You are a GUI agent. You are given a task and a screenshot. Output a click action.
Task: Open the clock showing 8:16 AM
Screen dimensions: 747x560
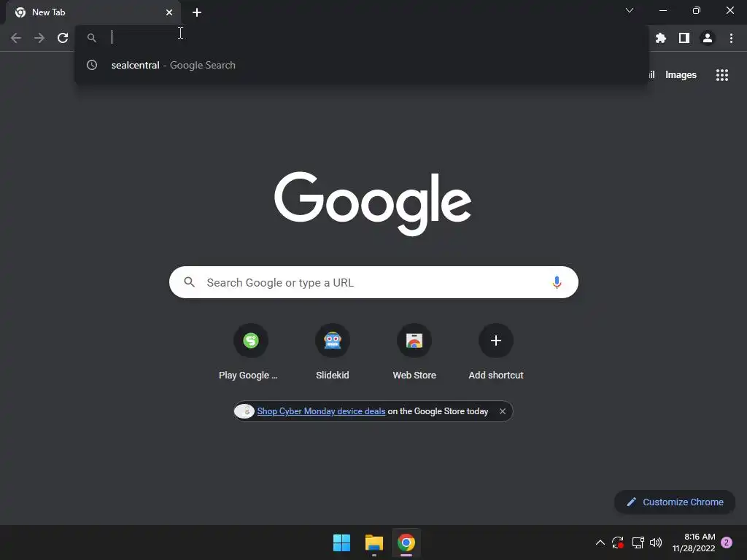pyautogui.click(x=694, y=542)
